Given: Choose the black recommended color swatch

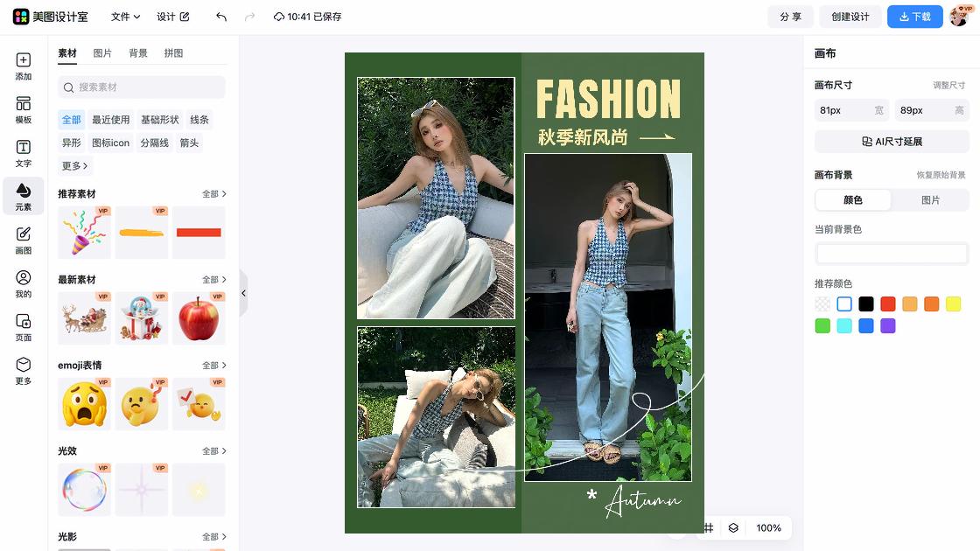Looking at the screenshot, I should click(x=865, y=304).
